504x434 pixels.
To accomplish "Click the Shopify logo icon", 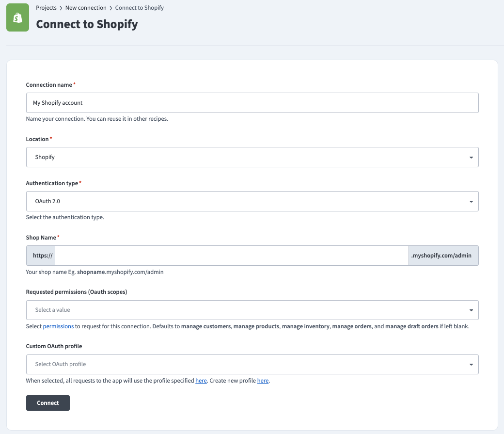I will (x=17, y=17).
